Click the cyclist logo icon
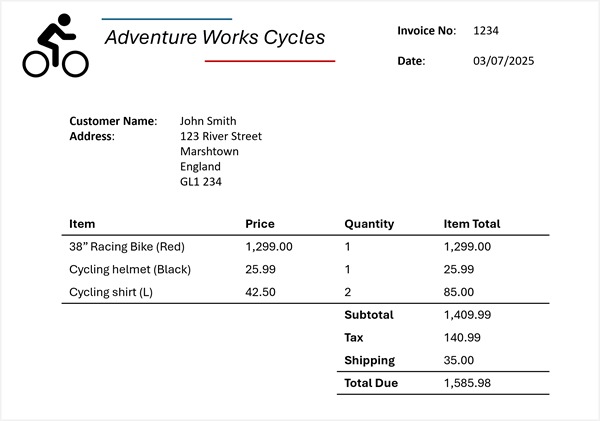This screenshot has width=600, height=421. (x=55, y=46)
